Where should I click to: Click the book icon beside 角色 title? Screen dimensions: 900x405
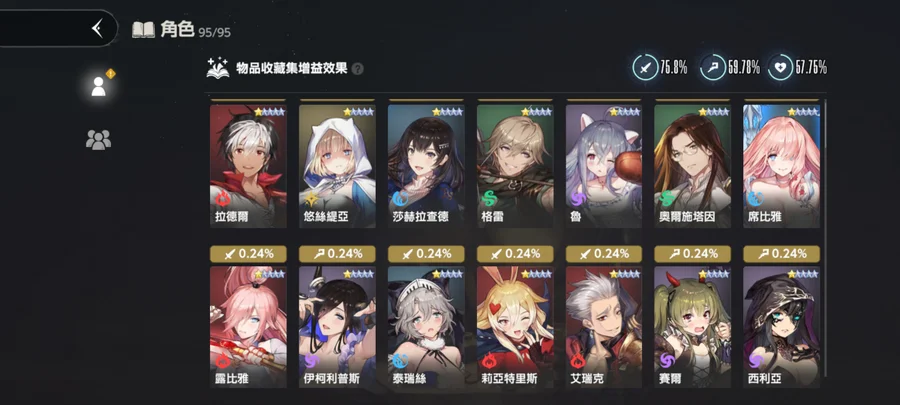tap(143, 29)
